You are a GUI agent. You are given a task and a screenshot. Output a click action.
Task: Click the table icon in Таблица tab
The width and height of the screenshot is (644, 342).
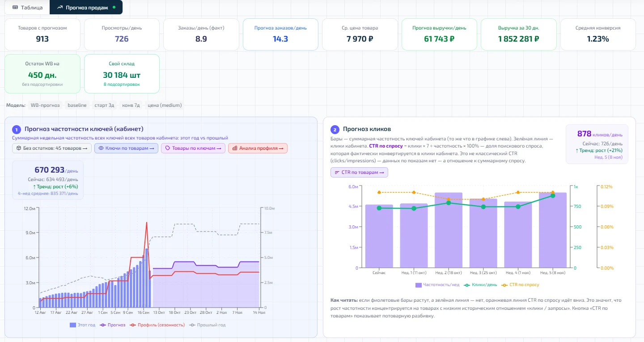pyautogui.click(x=15, y=8)
